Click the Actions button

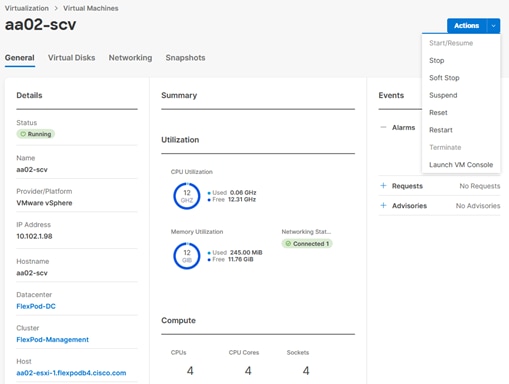coord(467,26)
